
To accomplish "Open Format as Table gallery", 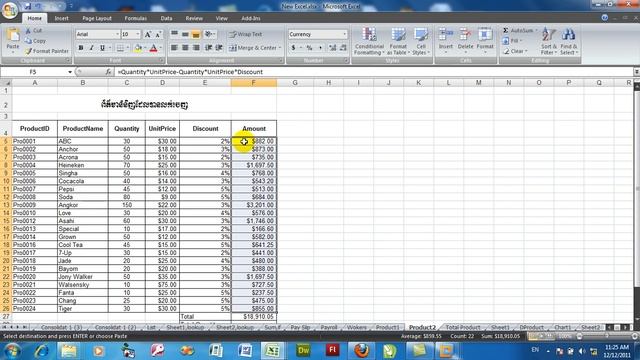I will [398, 41].
